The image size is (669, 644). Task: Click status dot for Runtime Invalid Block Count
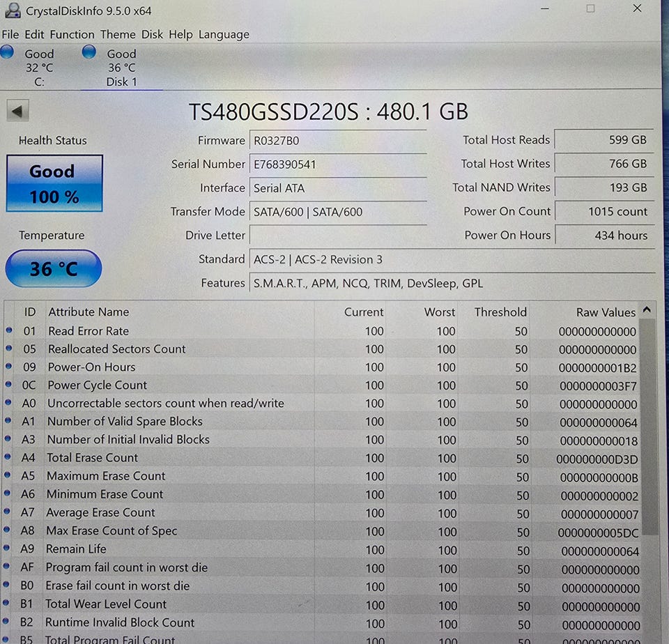[6, 622]
